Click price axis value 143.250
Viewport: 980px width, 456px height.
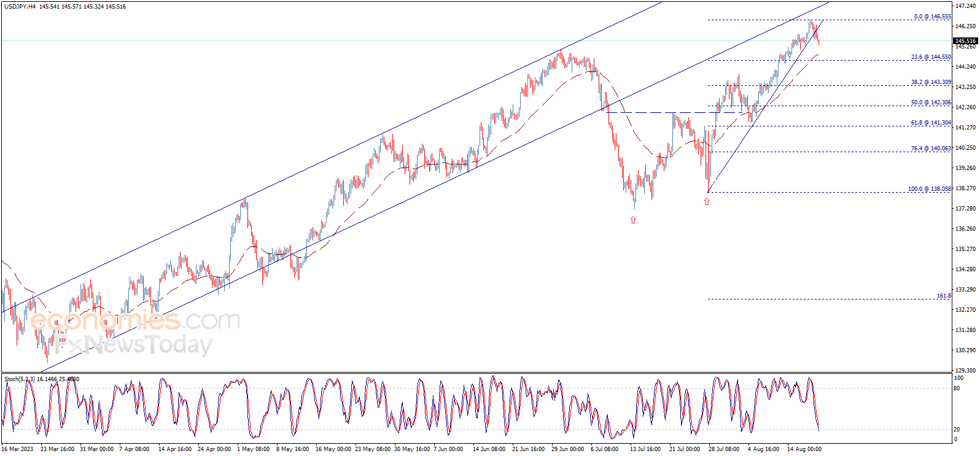pos(965,87)
